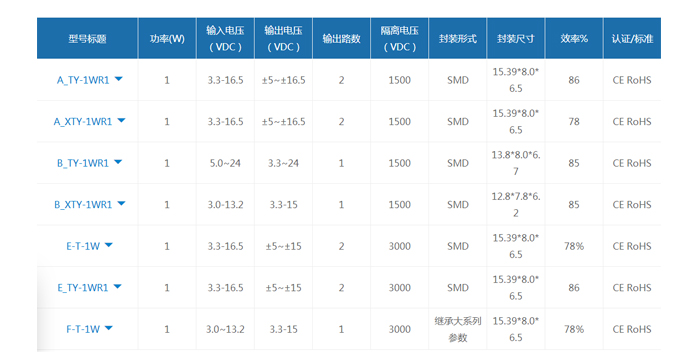The width and height of the screenshot is (700, 364).
Task: Select the 效率% column header
Action: [x=574, y=38]
